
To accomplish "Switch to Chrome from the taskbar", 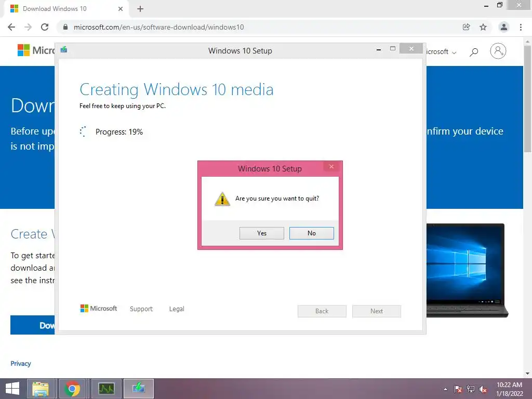I will click(x=72, y=389).
